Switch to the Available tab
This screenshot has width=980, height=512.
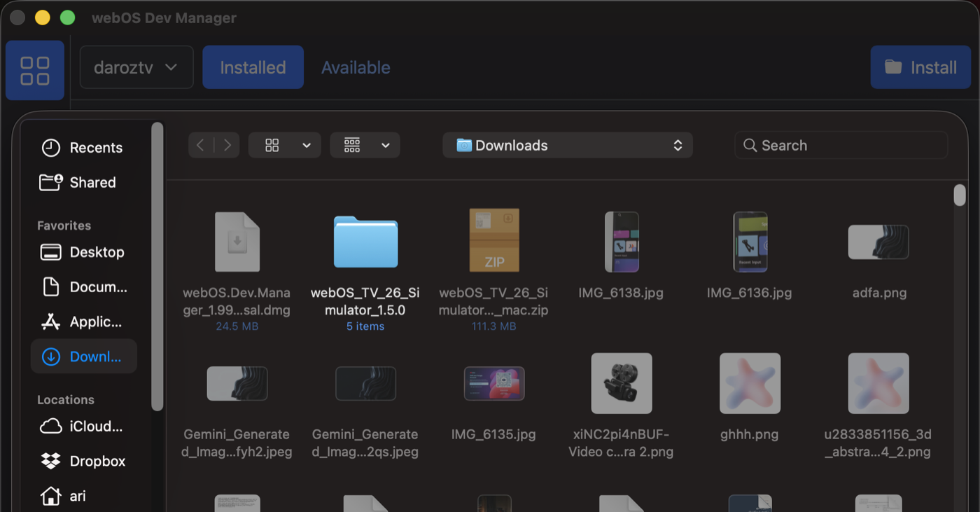356,67
